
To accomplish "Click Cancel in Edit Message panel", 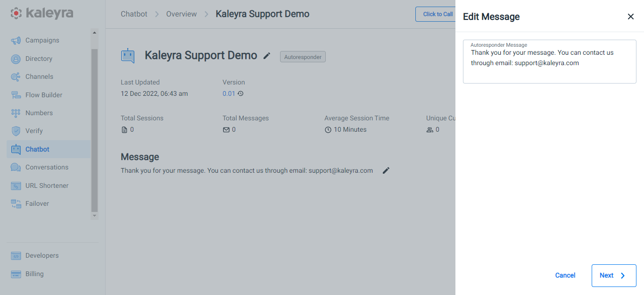I will pyautogui.click(x=565, y=276).
